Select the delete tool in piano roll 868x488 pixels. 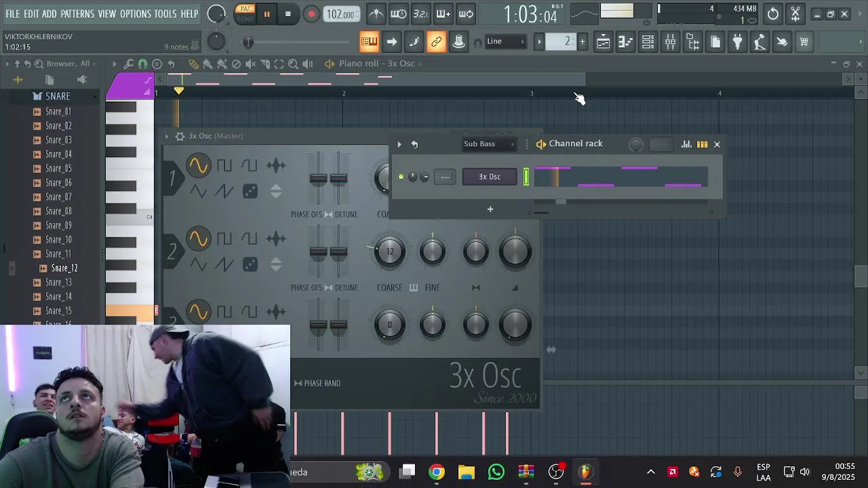pyautogui.click(x=236, y=64)
